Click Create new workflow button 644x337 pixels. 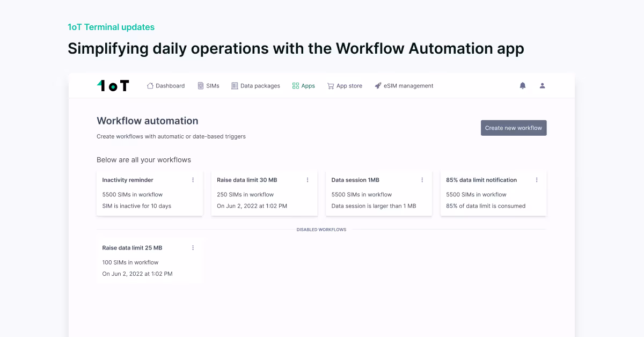514,128
